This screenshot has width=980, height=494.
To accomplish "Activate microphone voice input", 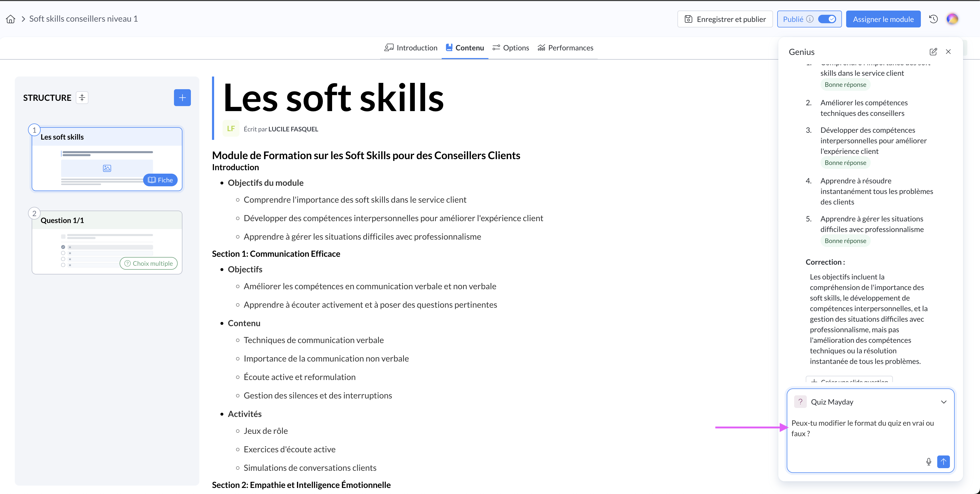I will tap(928, 461).
